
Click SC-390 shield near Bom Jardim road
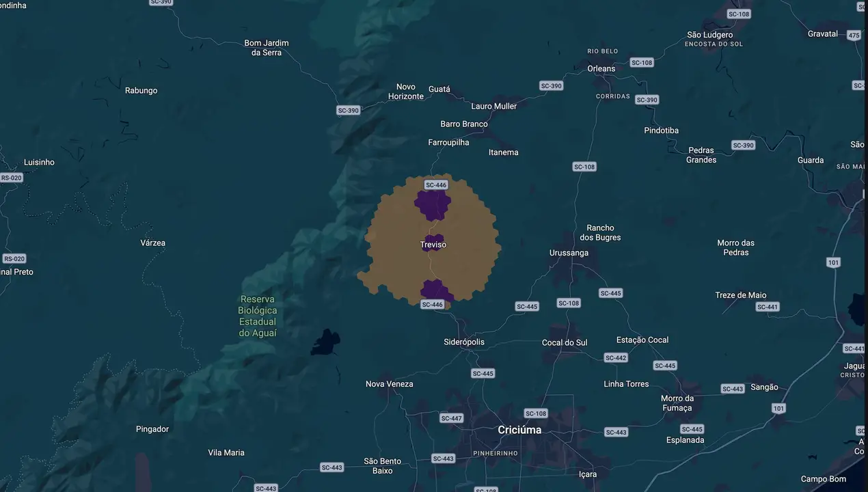348,110
